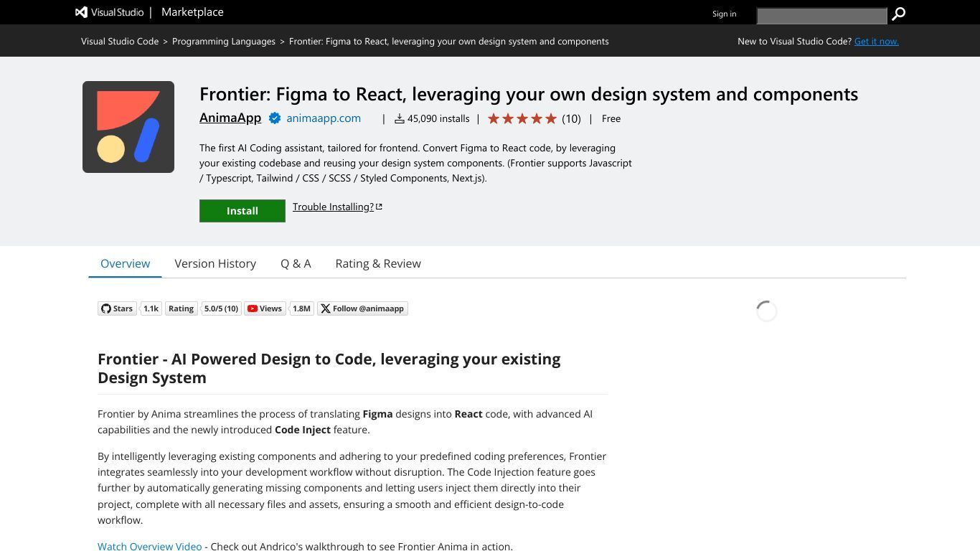Click the five-star rating icons

(522, 118)
